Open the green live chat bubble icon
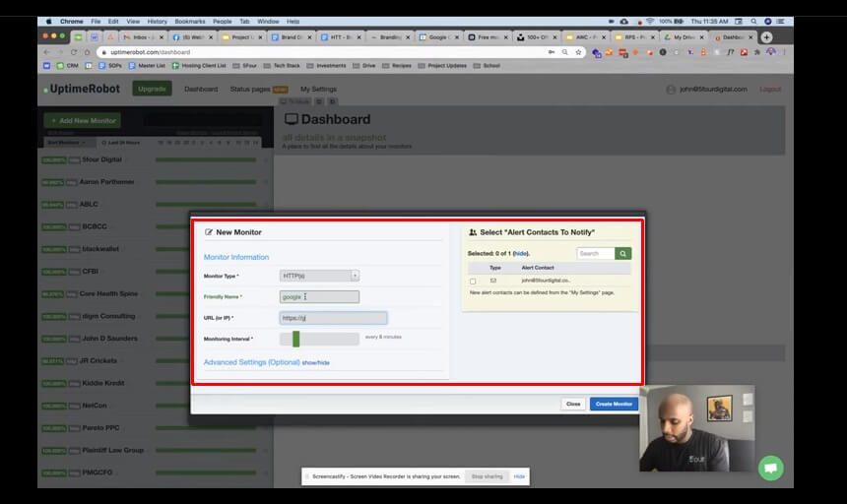Image resolution: width=847 pixels, height=504 pixels. coord(771,468)
